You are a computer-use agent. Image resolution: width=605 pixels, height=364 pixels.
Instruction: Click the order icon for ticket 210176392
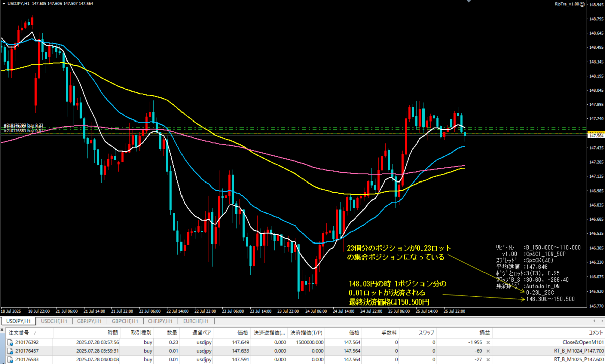pyautogui.click(x=10, y=342)
